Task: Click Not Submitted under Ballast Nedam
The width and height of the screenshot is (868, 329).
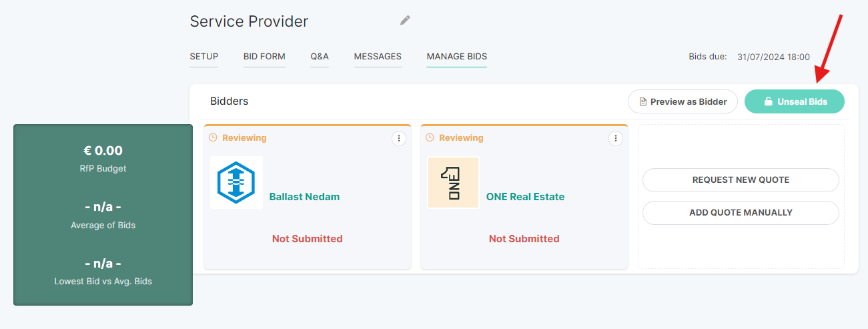Action: [x=308, y=238]
